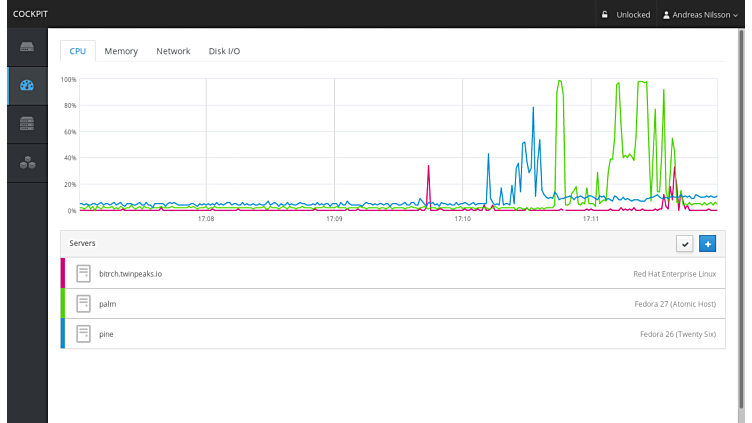Toggle the checkmark edit servers button
Screen dimensions: 752x423
coord(685,243)
